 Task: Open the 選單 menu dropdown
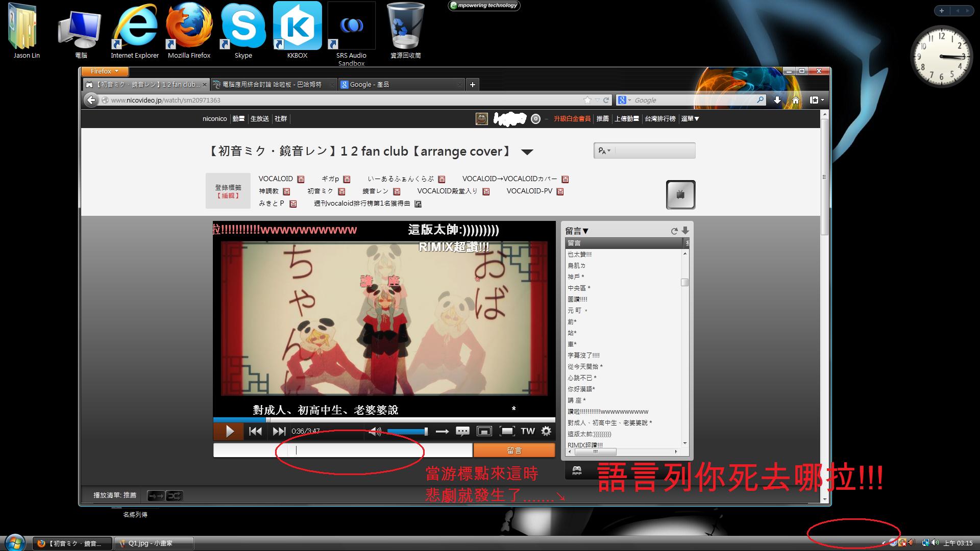pyautogui.click(x=690, y=119)
